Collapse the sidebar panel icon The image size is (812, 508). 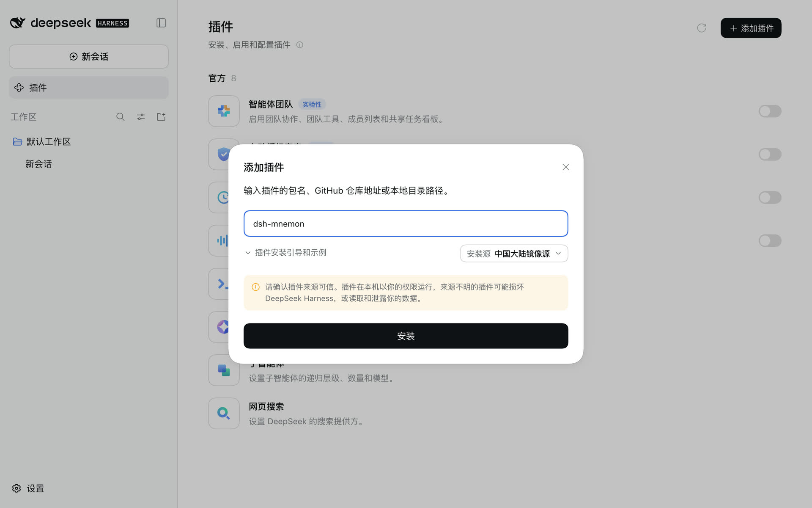[x=161, y=23]
